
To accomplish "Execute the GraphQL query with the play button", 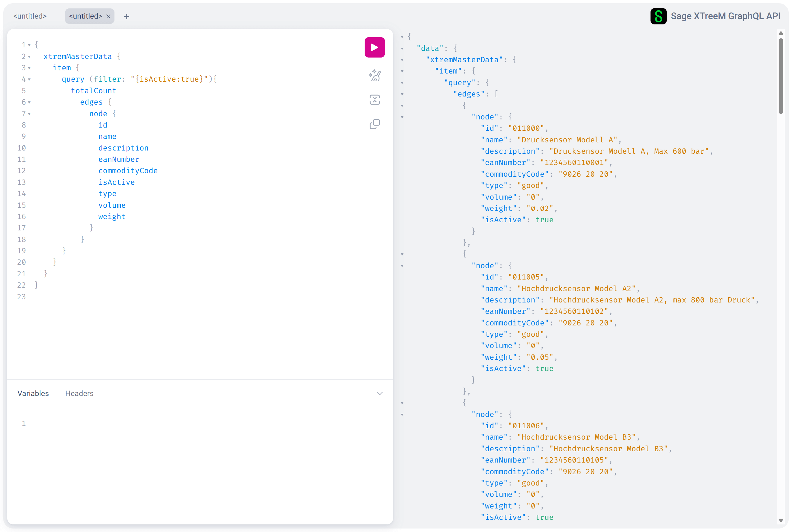I will (374, 47).
